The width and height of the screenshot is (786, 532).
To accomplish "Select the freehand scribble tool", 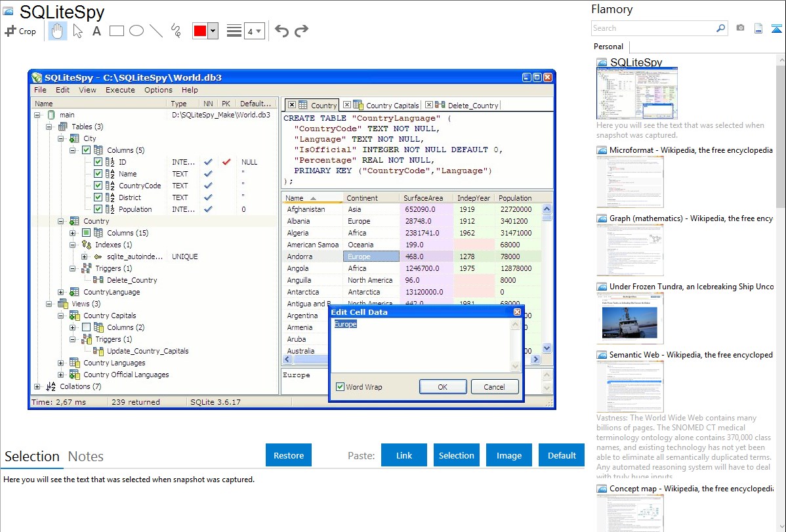I will tap(176, 31).
